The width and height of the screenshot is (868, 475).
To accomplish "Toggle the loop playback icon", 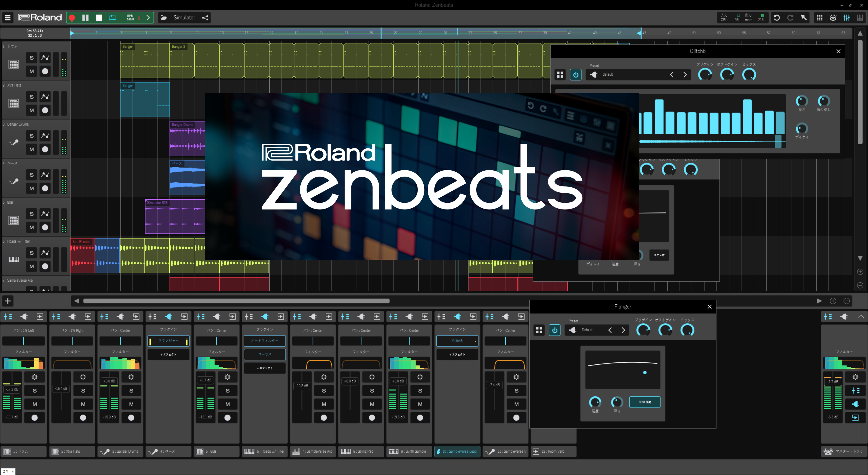I will click(x=113, y=18).
